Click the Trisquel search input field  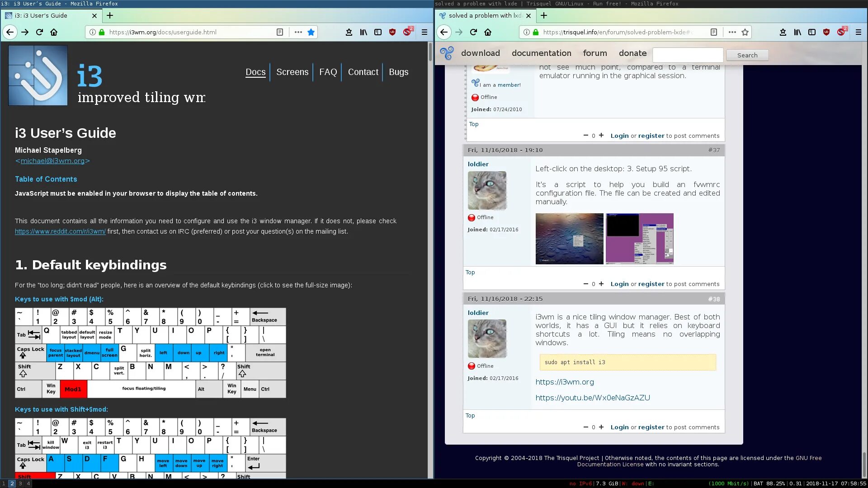click(688, 55)
